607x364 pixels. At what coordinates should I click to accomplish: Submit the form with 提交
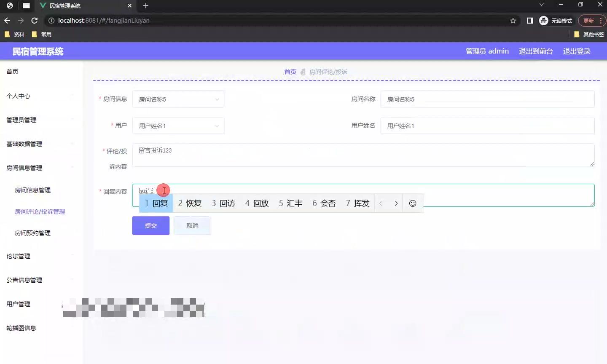[151, 225]
